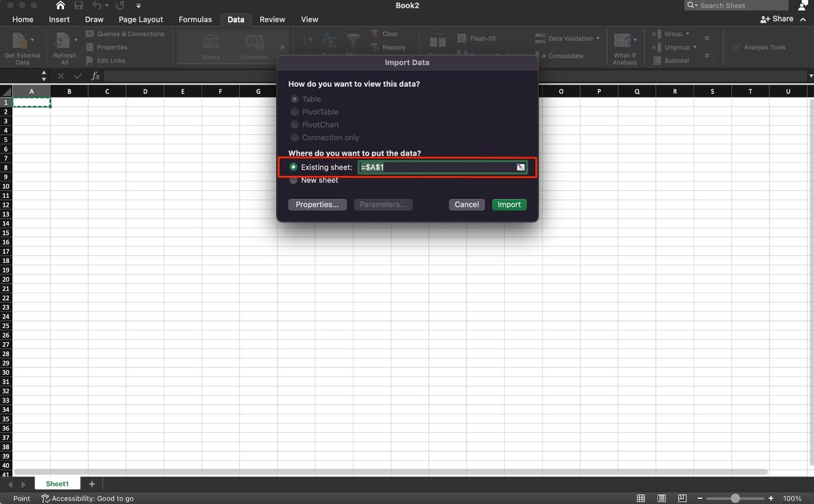Click the range selector icon in Existing sheet field
Image resolution: width=814 pixels, height=504 pixels.
[x=520, y=167]
